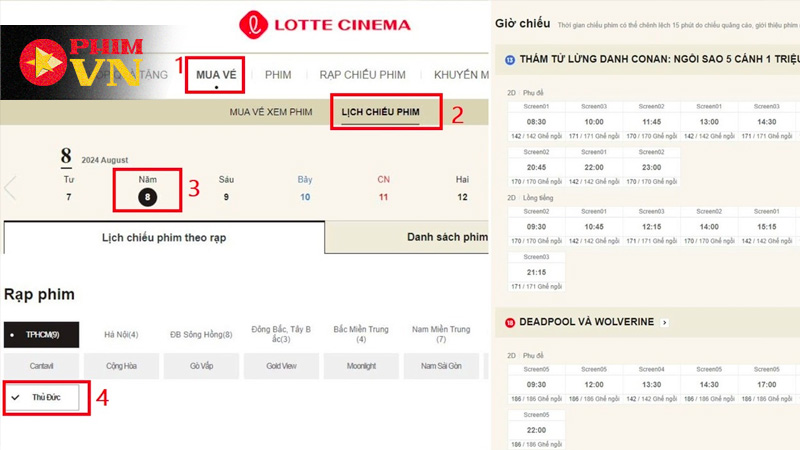Pick Conan Lồng tiếng 12:15 showtime

[x=652, y=227]
